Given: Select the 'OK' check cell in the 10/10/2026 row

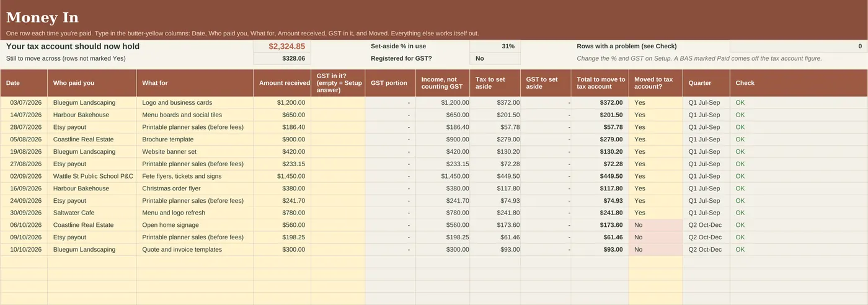Looking at the screenshot, I should coord(799,250).
